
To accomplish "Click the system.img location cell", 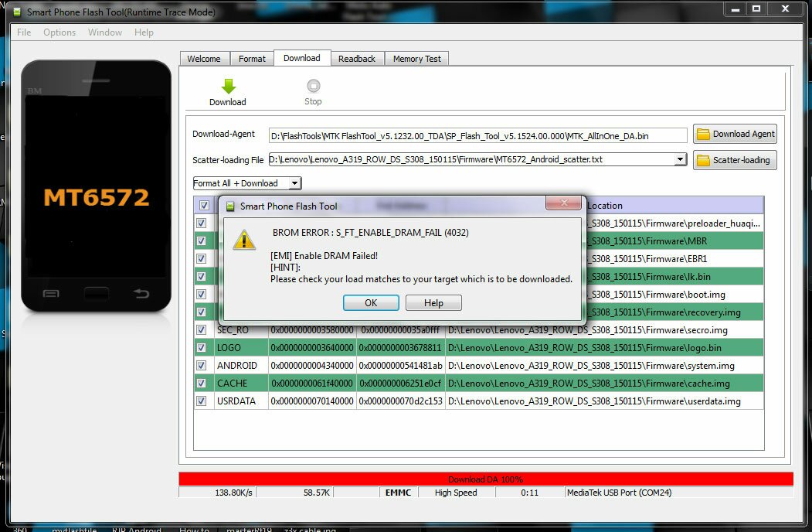I will (604, 366).
